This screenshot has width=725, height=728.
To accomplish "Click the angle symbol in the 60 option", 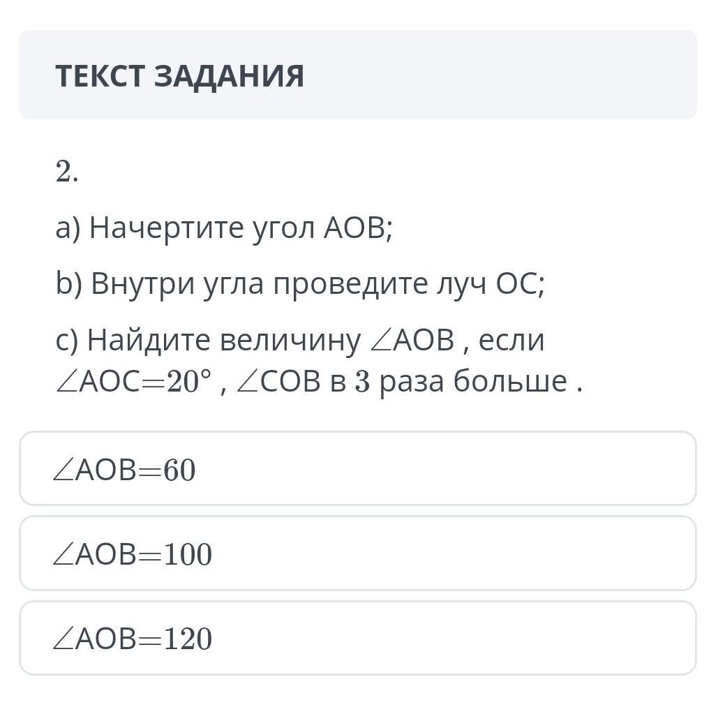I will tap(63, 471).
